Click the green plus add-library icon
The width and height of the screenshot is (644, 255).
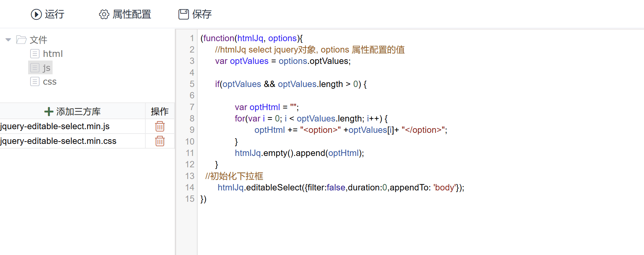pyautogui.click(x=49, y=111)
